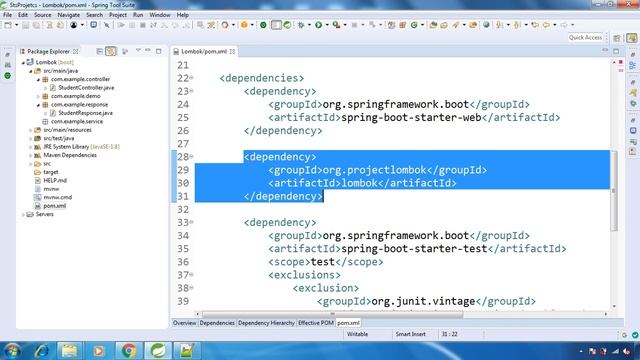The height and width of the screenshot is (360, 640).
Task: Open the Source menu
Action: coord(42,15)
